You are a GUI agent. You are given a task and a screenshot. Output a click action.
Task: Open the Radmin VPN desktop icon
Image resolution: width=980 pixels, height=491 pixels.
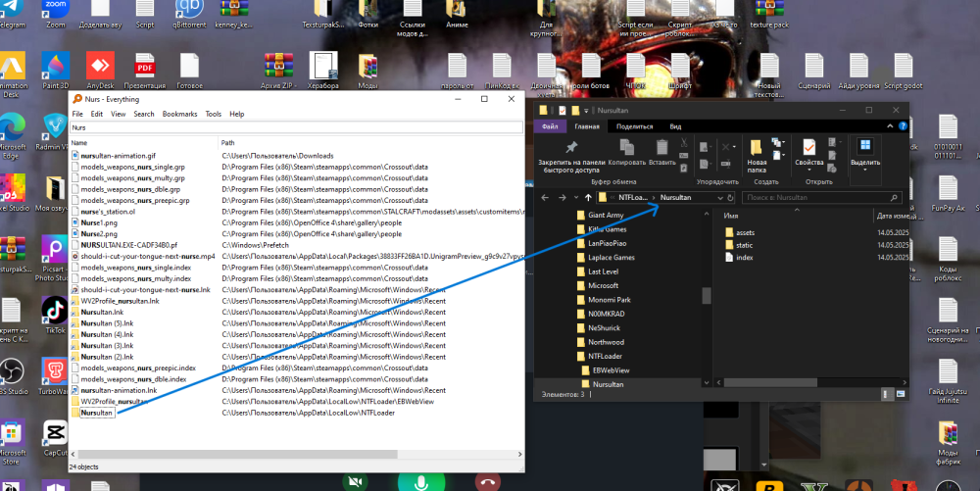coord(55,126)
